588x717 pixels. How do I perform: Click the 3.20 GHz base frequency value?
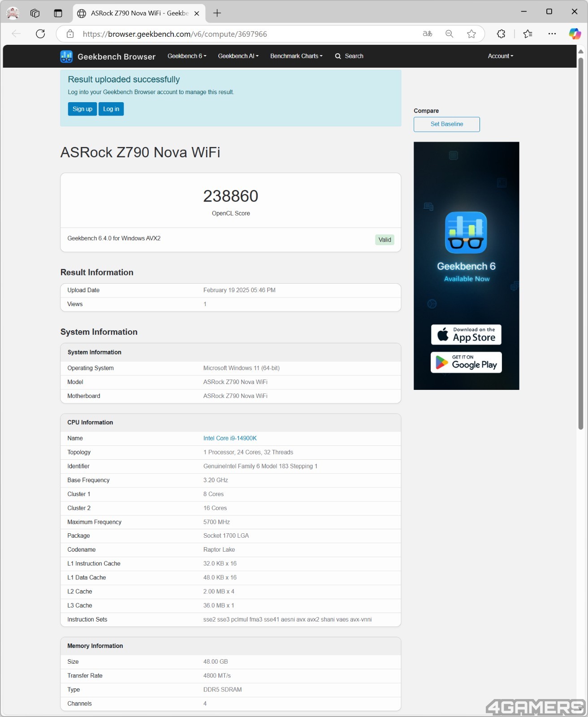[216, 480]
